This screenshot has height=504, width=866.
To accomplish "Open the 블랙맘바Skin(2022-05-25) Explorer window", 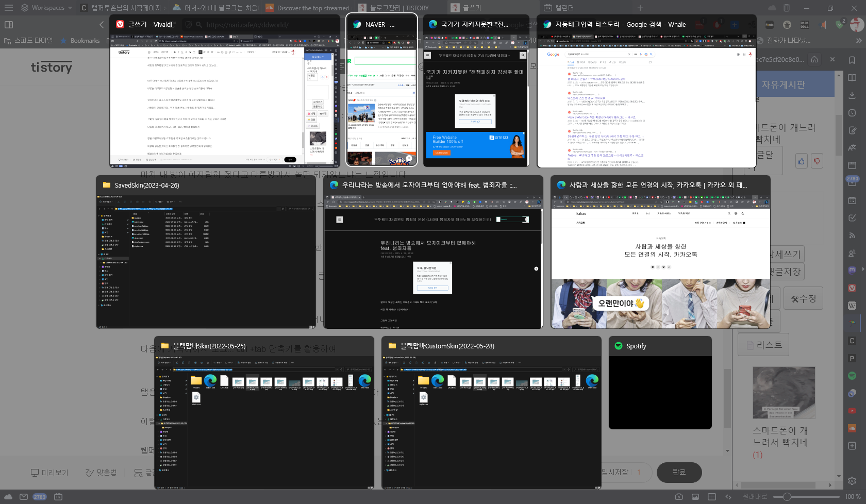I will pyautogui.click(x=264, y=413).
